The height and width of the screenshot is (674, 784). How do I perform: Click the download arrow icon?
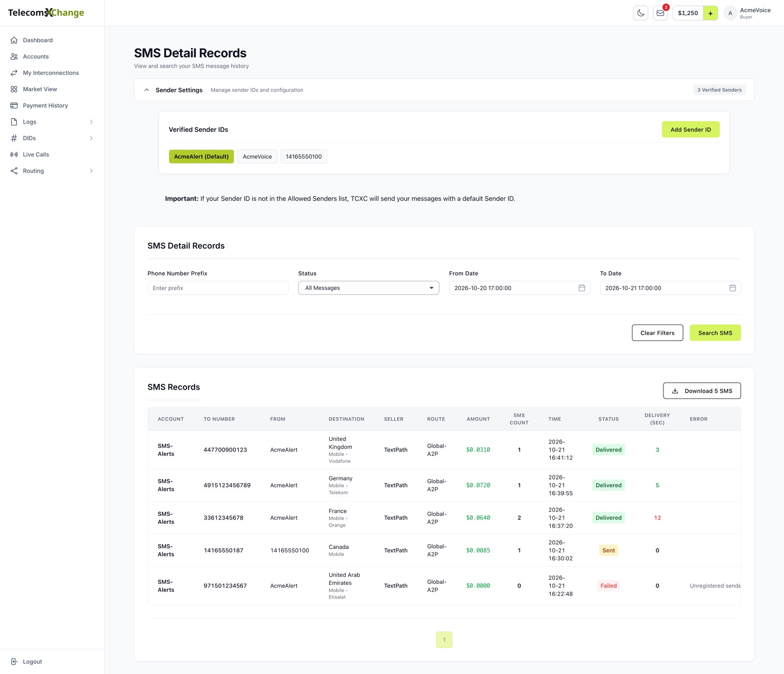tap(675, 391)
